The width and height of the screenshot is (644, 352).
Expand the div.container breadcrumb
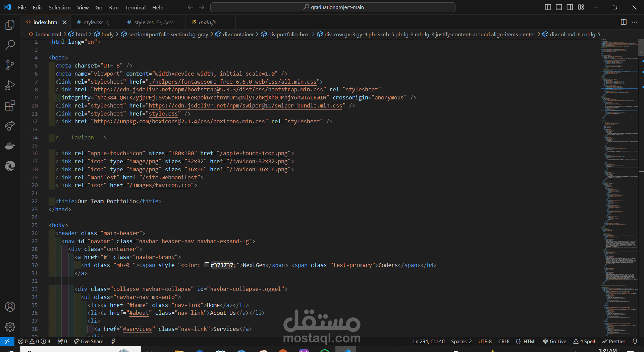[x=235, y=34]
